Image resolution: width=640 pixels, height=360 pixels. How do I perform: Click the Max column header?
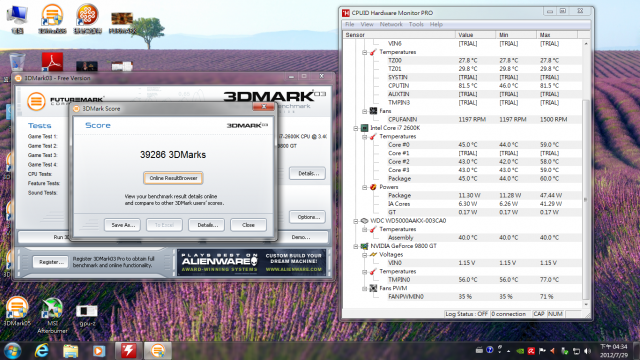point(557,35)
